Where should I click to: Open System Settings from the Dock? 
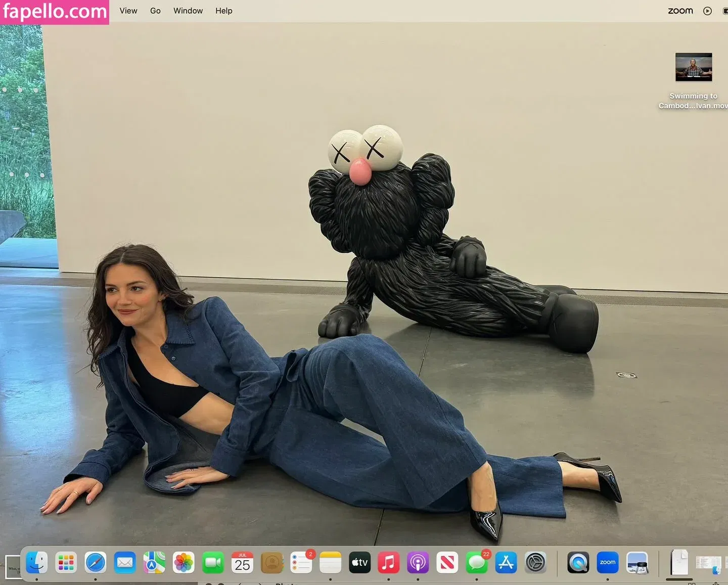[x=535, y=562]
